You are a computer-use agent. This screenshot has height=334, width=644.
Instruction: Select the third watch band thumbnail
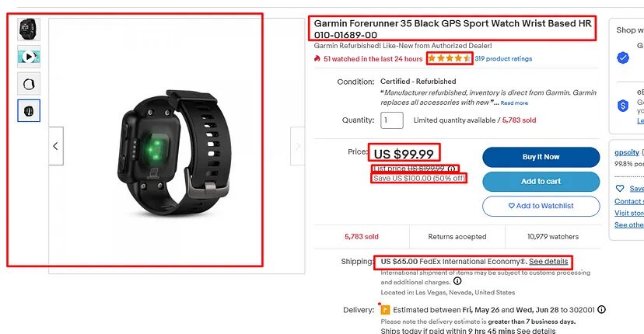click(x=29, y=84)
